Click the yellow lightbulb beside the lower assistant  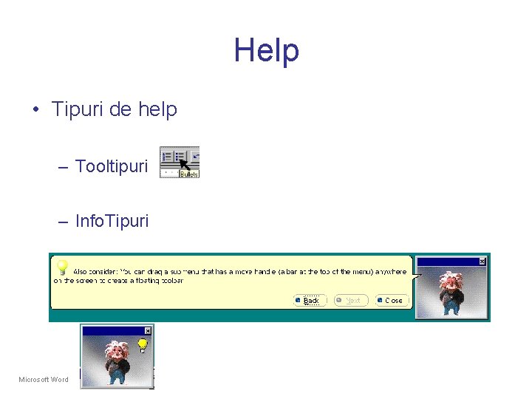click(143, 345)
